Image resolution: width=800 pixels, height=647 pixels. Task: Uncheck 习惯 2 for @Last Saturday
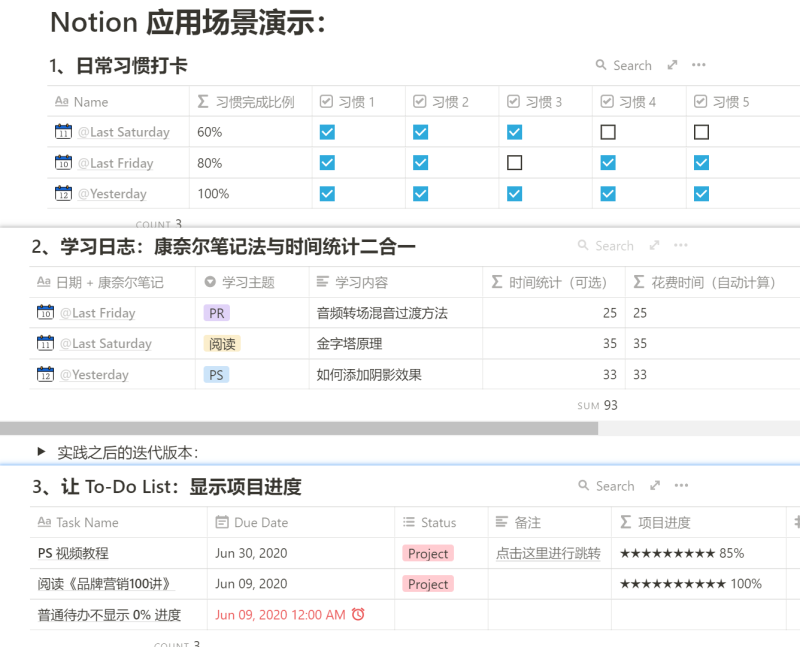click(x=420, y=132)
